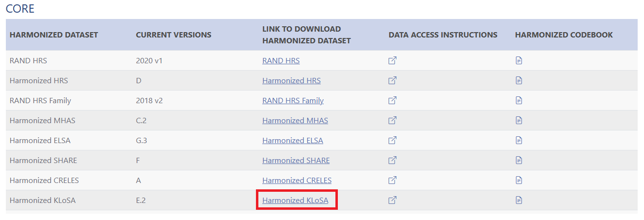The width and height of the screenshot is (644, 220).
Task: View Harmonized MHAS codebook document icon
Action: click(x=519, y=120)
